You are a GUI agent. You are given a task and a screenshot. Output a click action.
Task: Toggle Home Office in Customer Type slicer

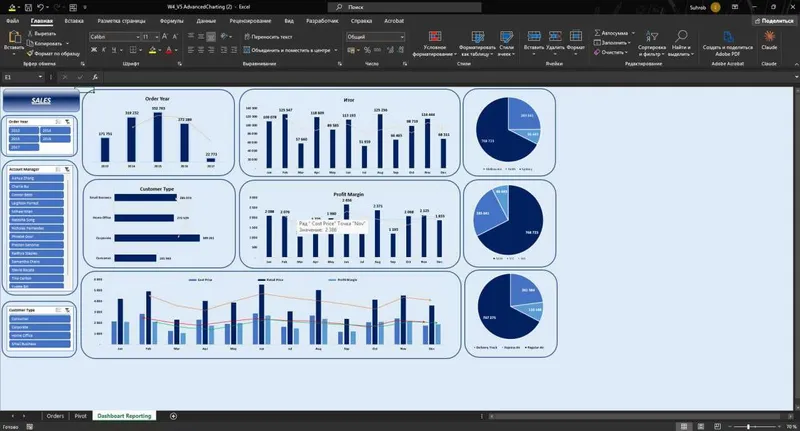[x=39, y=336]
